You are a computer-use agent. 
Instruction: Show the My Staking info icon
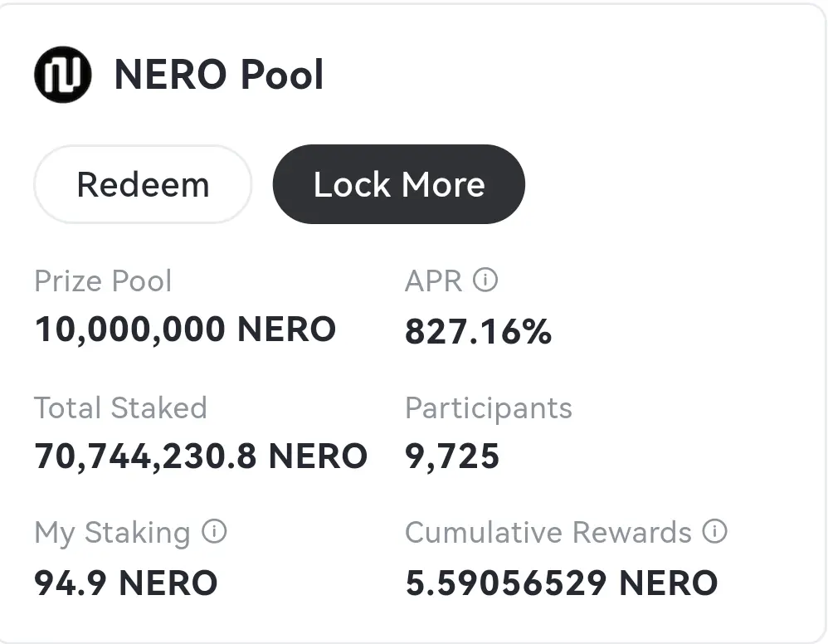point(214,531)
